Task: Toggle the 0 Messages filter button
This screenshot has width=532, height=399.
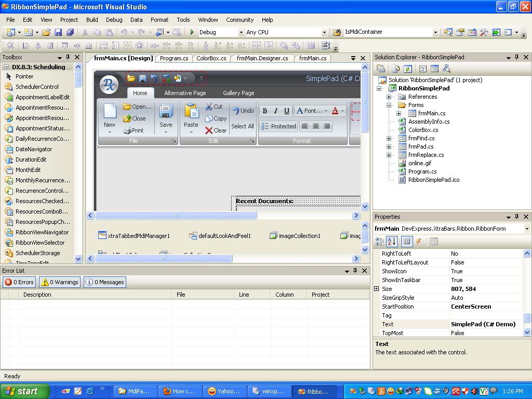Action: (x=105, y=282)
